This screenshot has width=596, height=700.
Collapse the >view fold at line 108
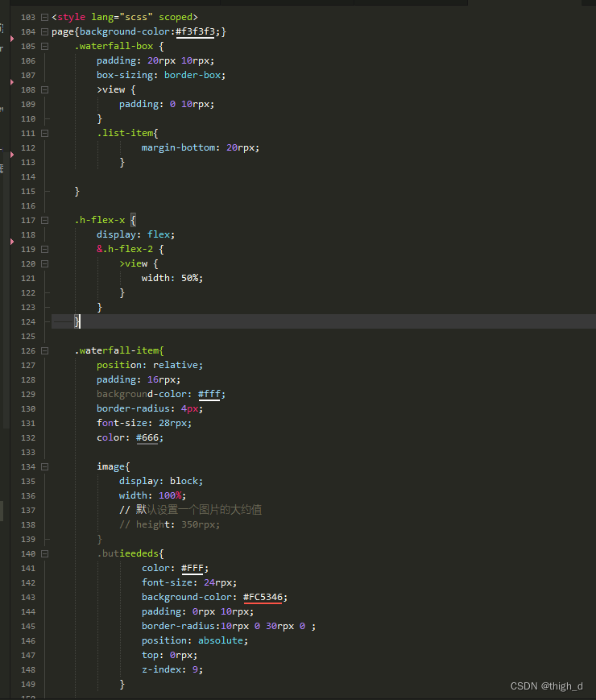[44, 89]
